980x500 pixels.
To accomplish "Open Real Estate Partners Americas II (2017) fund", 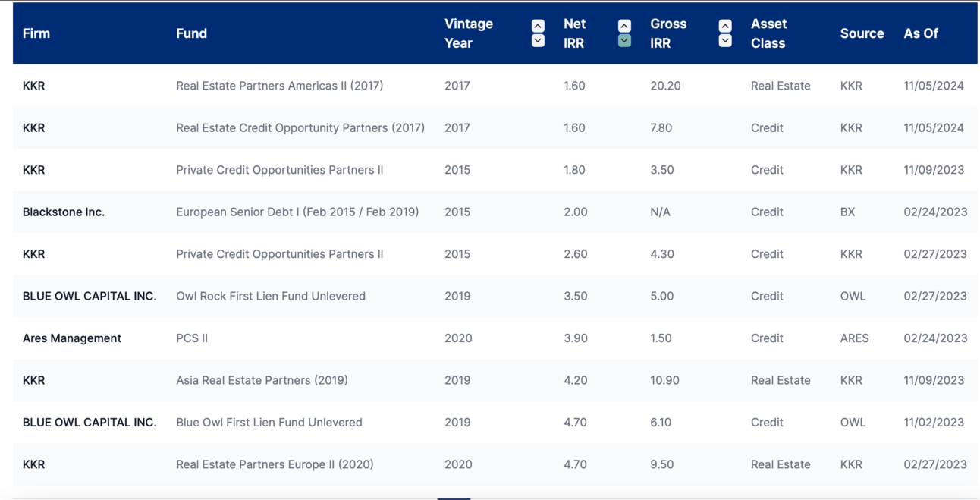I will (279, 86).
